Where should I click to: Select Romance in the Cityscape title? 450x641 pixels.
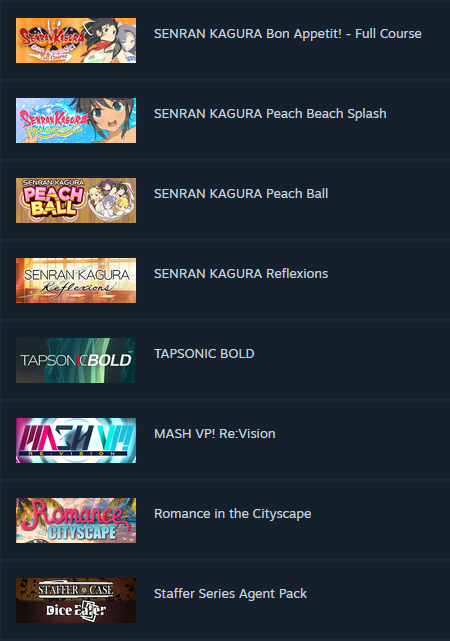point(233,514)
